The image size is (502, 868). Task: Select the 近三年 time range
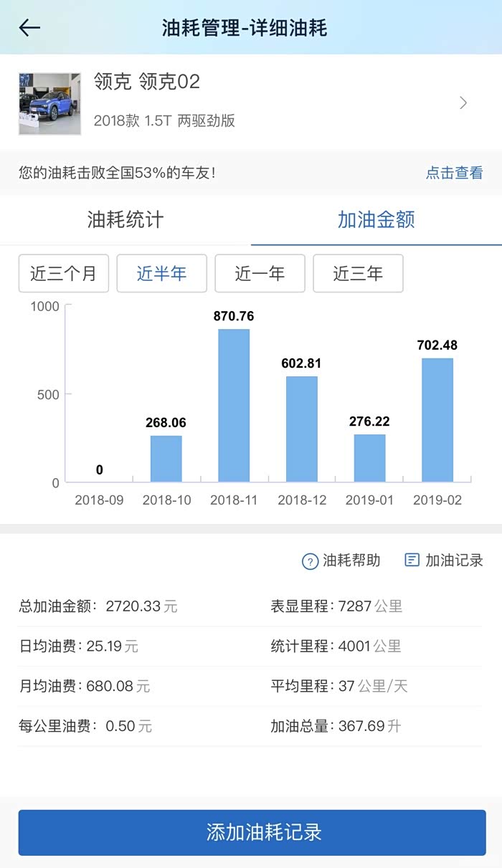(x=358, y=273)
